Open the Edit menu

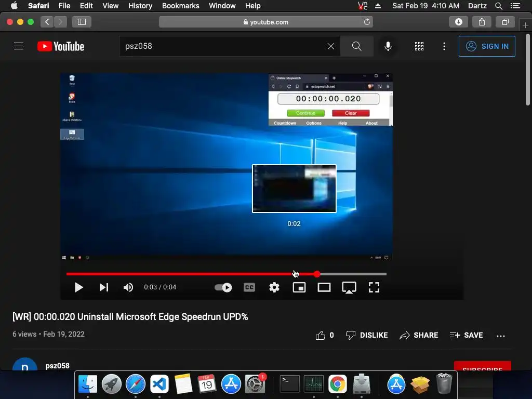[86, 6]
